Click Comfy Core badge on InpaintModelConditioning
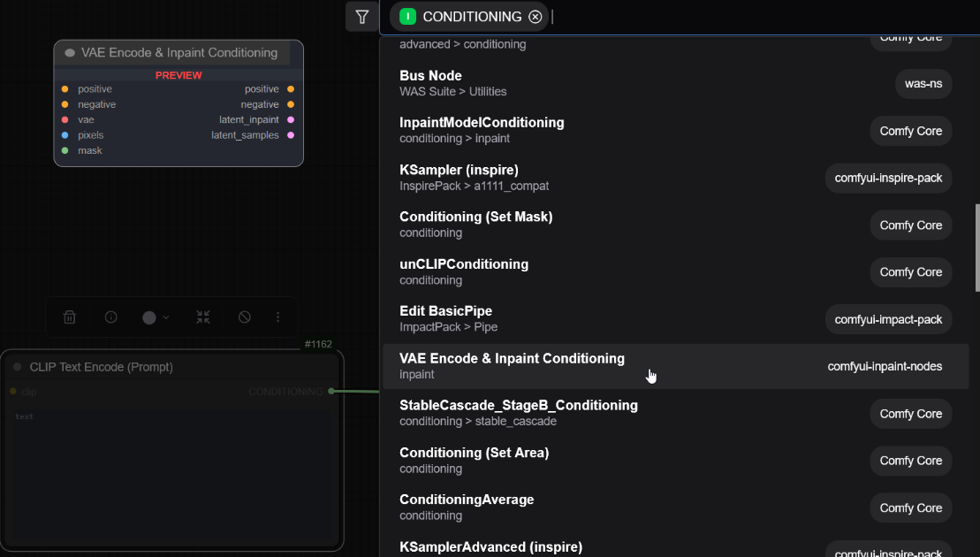This screenshot has width=980, height=557. pos(910,131)
